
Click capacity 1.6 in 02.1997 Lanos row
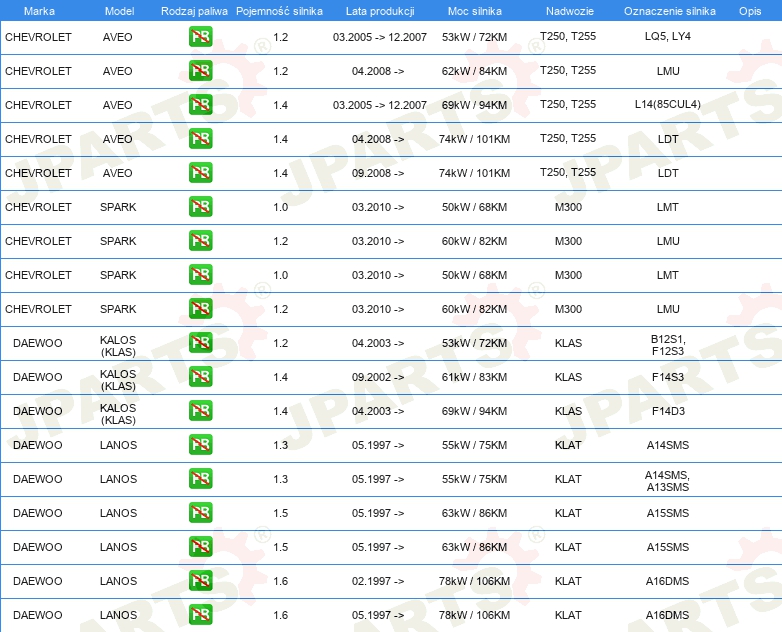281,581
